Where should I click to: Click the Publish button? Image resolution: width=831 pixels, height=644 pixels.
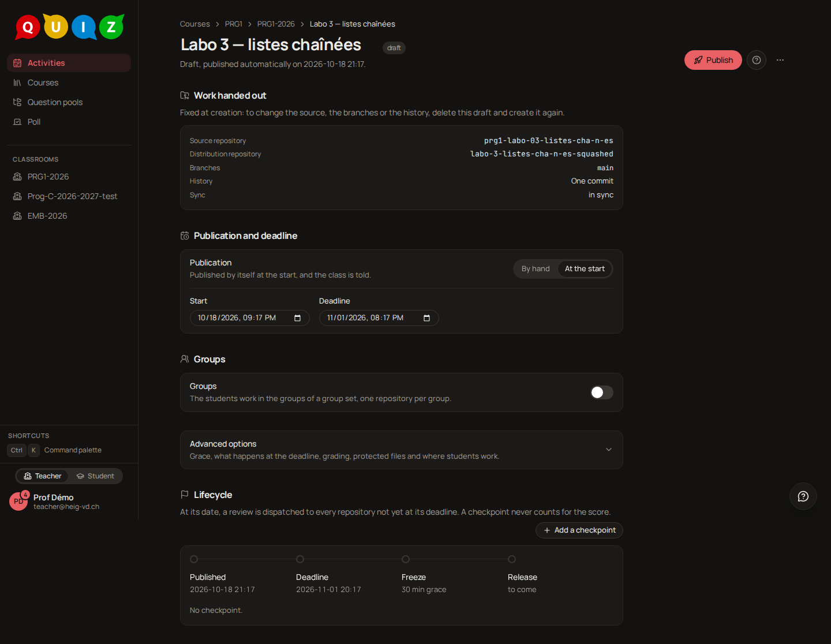(x=713, y=60)
